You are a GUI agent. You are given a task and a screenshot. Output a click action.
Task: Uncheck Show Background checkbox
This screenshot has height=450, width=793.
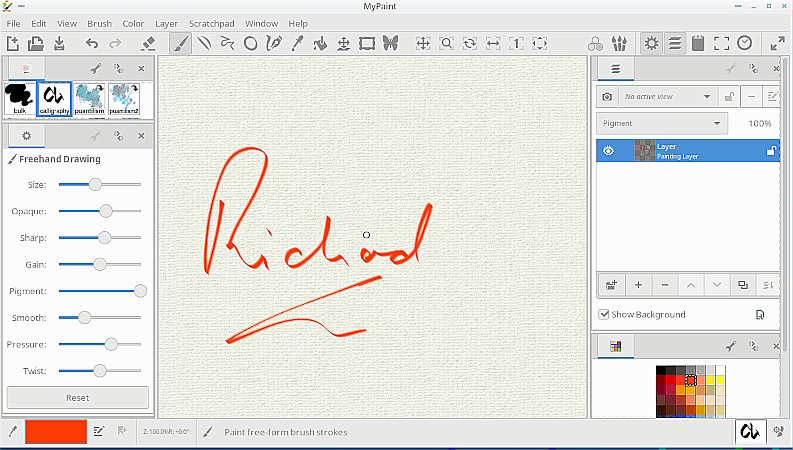[x=604, y=314]
